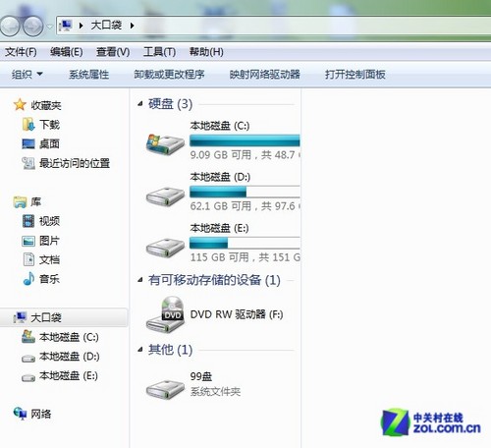
Task: Click the 网络 network icon in sidebar
Action: tap(20, 414)
